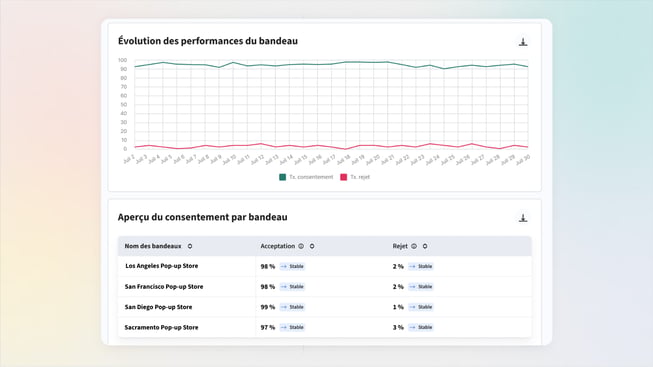The image size is (653, 367).
Task: Download the consent overview by banner table
Action: pos(523,218)
